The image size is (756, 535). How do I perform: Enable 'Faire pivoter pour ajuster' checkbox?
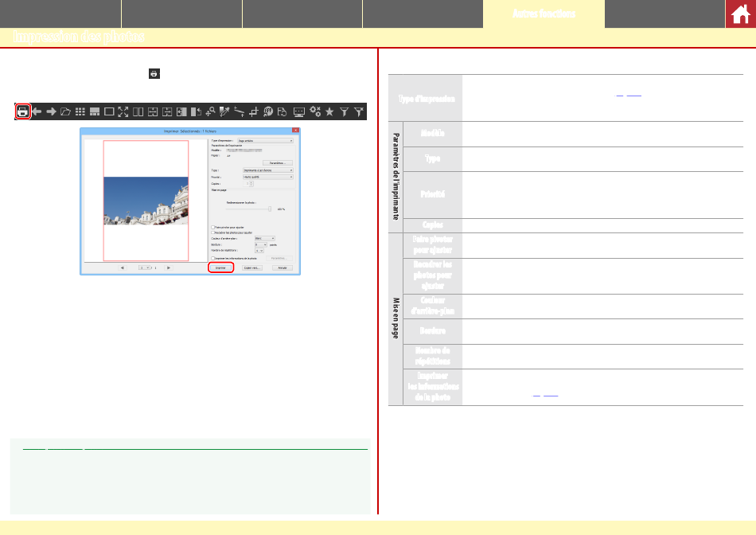(212, 227)
